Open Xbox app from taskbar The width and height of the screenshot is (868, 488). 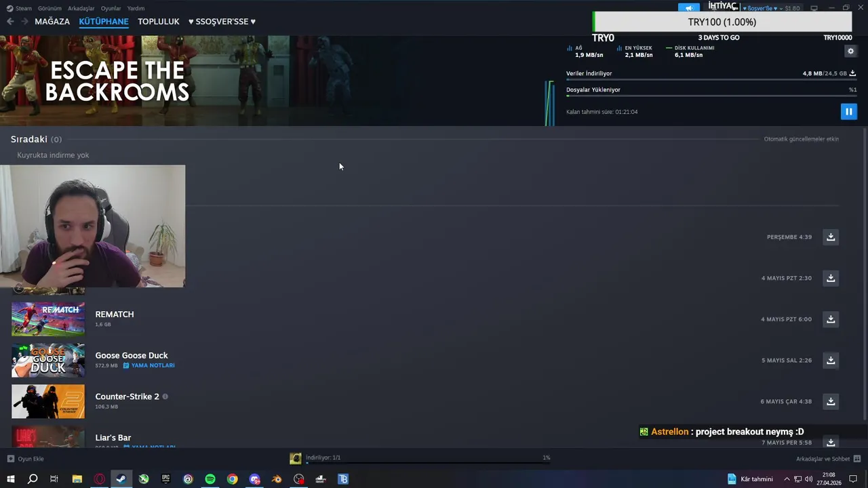144,479
